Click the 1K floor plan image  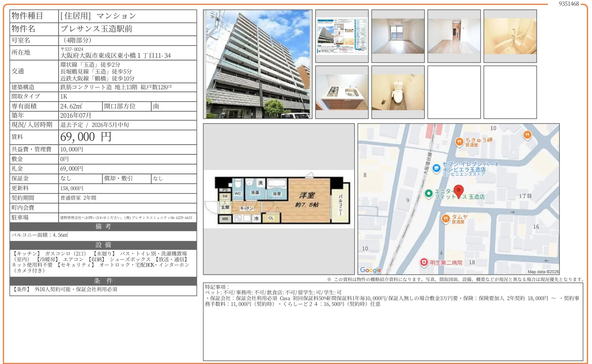[279, 199]
